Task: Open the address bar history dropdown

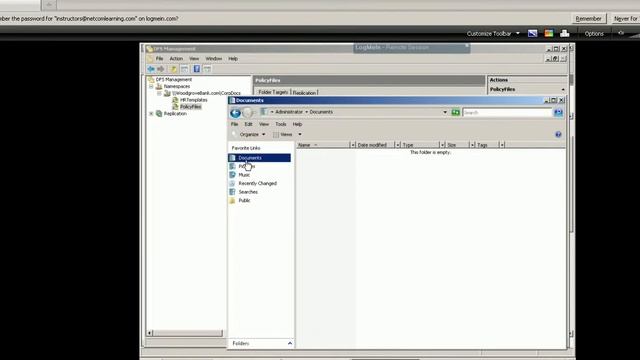Action: click(x=445, y=112)
